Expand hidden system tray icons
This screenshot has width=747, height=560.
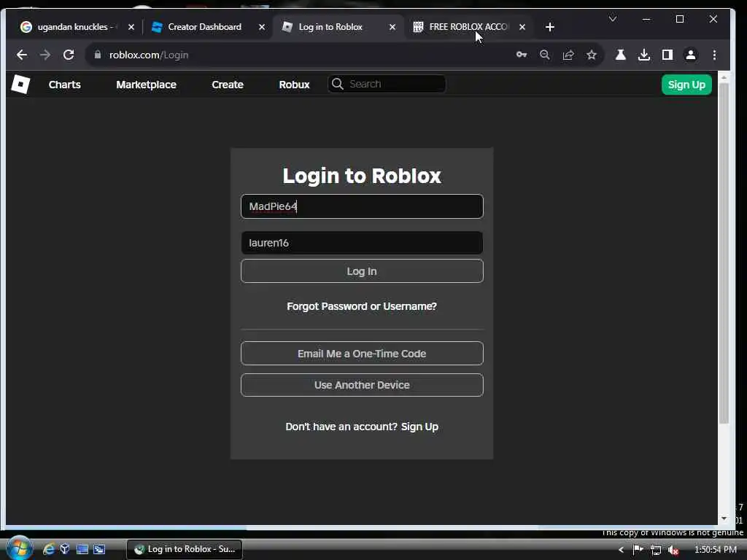click(621, 550)
